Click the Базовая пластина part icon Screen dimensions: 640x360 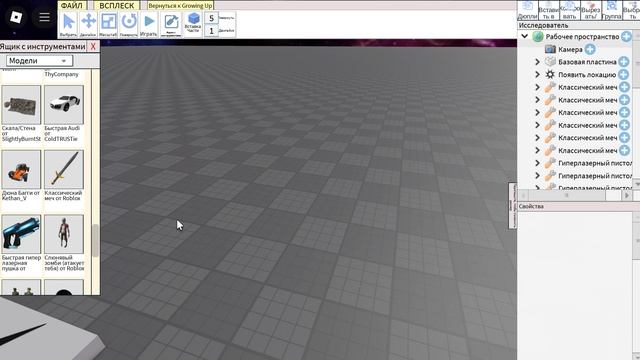[550, 62]
